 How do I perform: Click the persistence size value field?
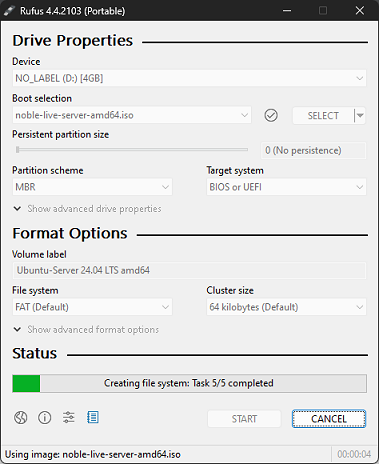point(313,150)
